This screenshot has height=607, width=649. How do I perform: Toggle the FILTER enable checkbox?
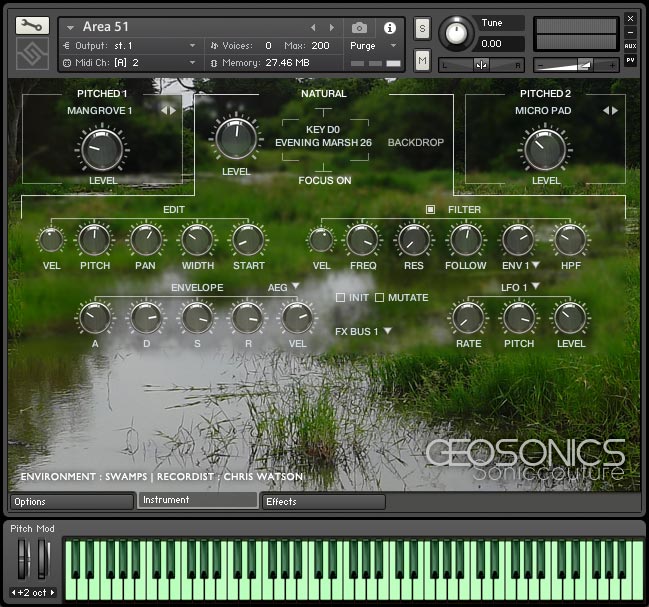[431, 209]
